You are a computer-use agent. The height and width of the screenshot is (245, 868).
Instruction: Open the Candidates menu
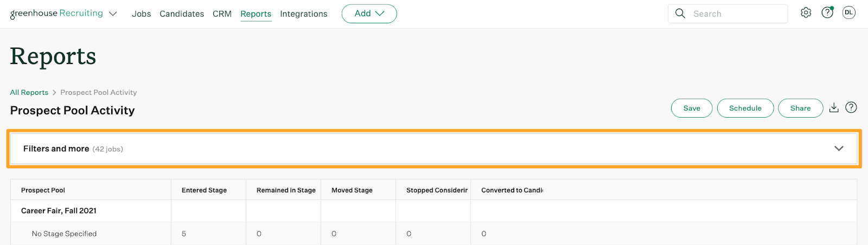[182, 14]
